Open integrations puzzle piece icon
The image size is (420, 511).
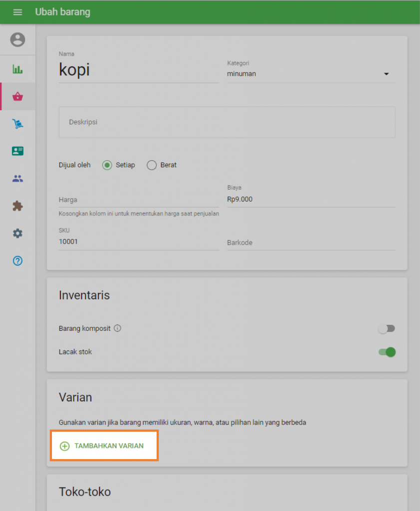(17, 206)
